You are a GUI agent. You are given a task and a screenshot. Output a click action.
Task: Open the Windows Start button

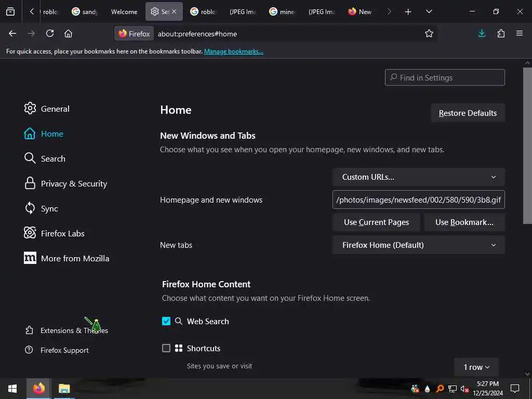pos(12,389)
